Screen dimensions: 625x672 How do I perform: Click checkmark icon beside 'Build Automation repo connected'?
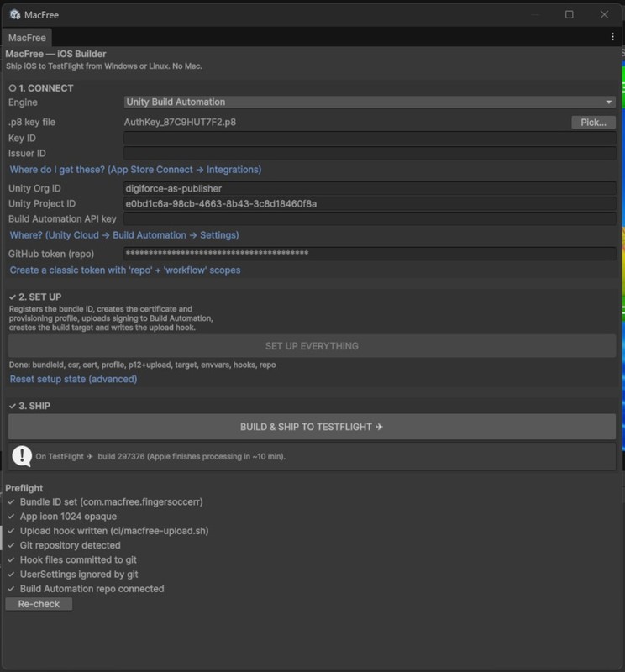[x=11, y=589]
